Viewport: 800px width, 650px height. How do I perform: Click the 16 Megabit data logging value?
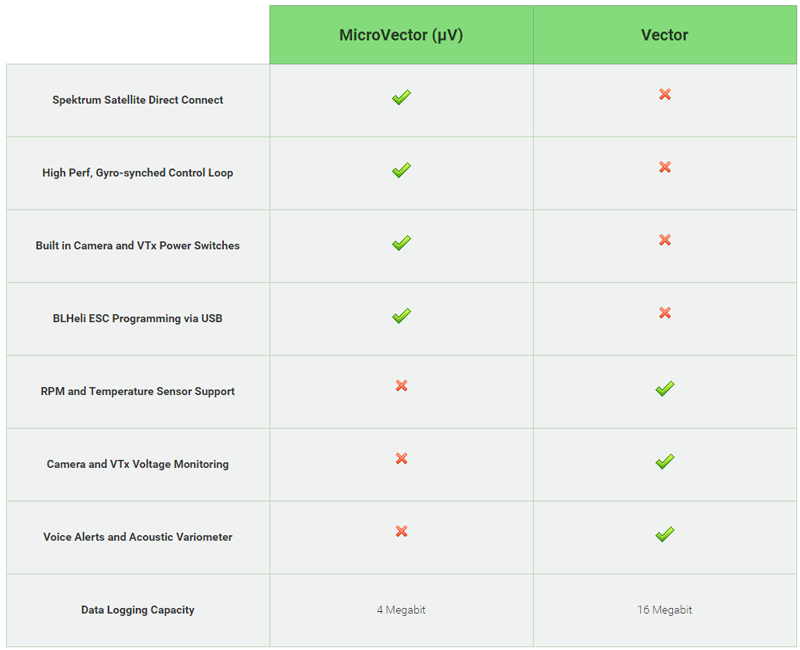(664, 610)
